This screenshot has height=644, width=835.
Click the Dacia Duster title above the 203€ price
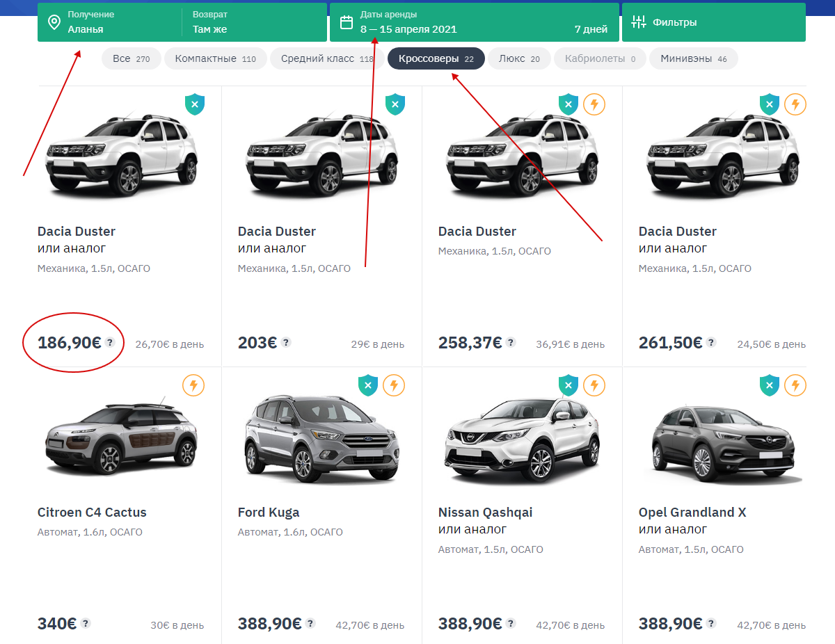277,232
